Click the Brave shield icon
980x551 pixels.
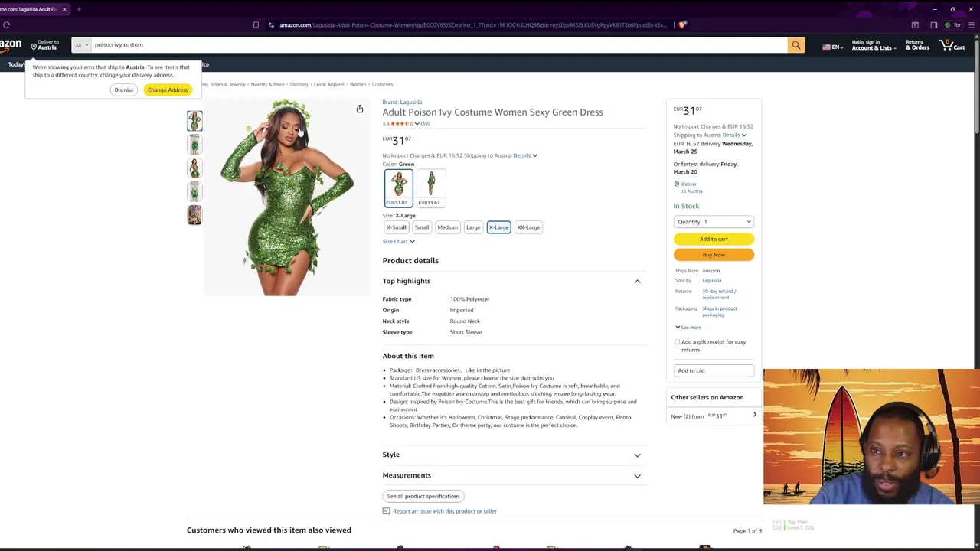click(682, 25)
